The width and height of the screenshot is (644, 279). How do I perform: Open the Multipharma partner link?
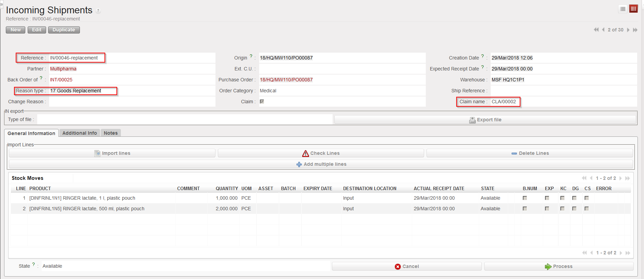(63, 69)
